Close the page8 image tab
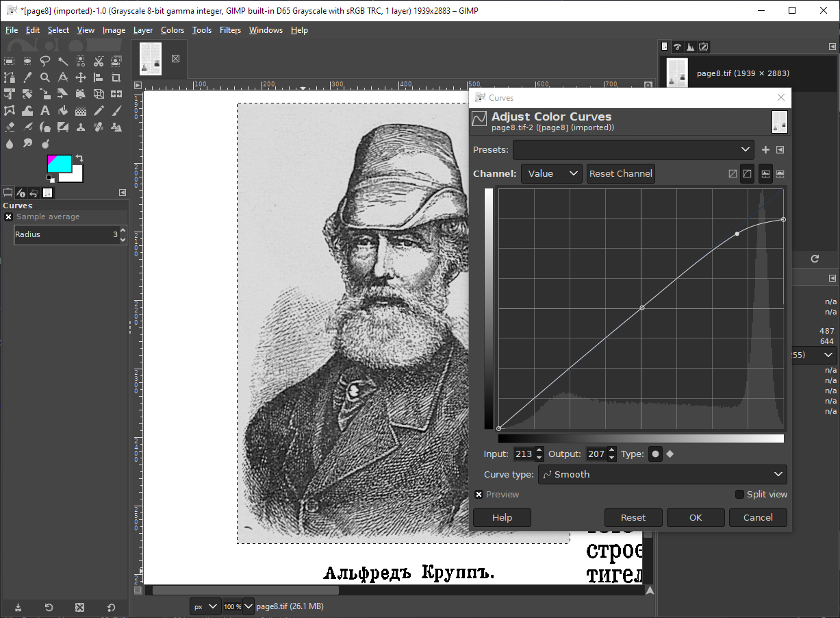This screenshot has width=840, height=618. pyautogui.click(x=175, y=59)
